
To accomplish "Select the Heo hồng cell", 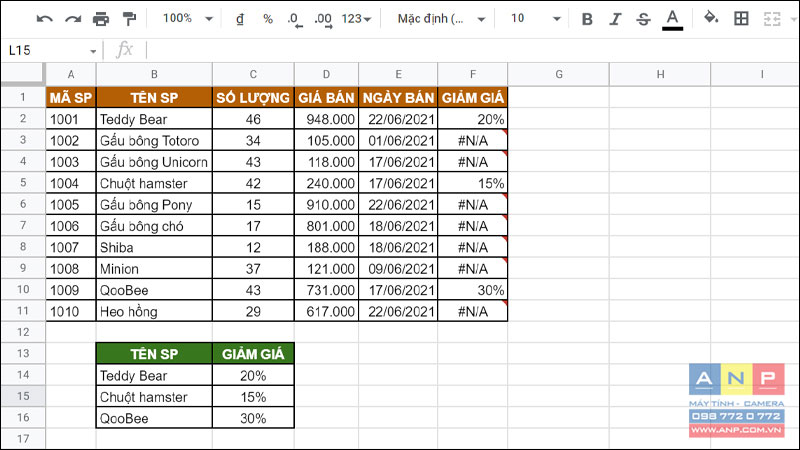I will pos(154,311).
